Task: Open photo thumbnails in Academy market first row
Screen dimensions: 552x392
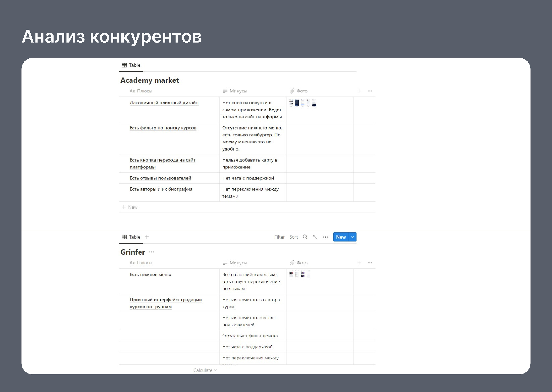Action: point(303,103)
